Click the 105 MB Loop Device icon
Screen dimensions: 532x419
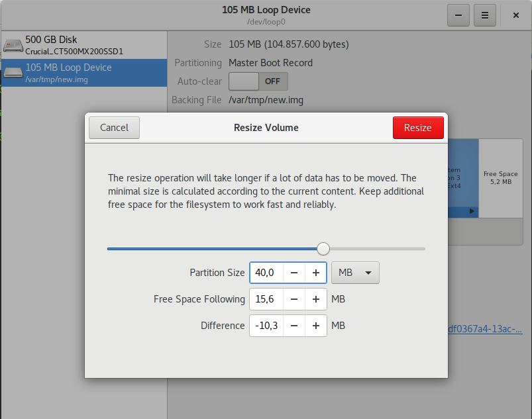tap(13, 72)
